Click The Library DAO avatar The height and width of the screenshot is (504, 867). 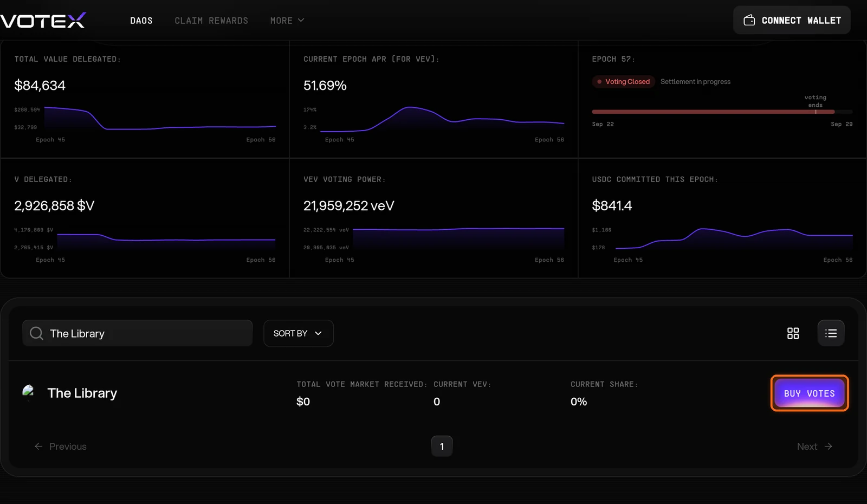click(29, 392)
